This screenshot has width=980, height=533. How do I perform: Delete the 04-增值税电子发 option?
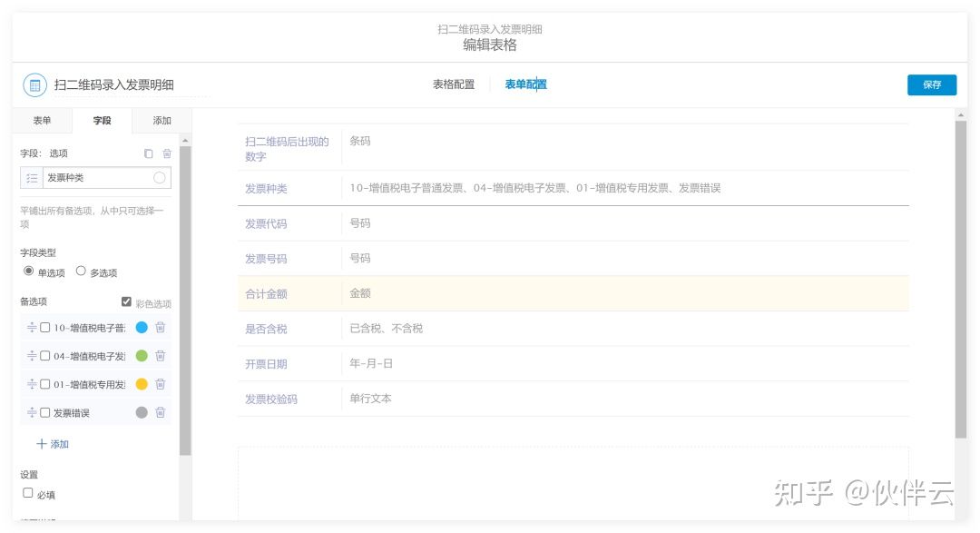point(161,356)
